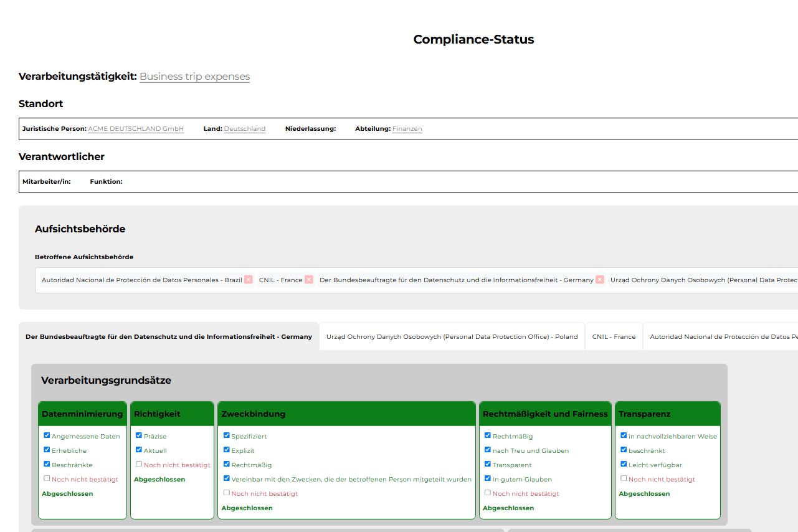Select the Autoridad Nacional de Protección tab

[721, 336]
